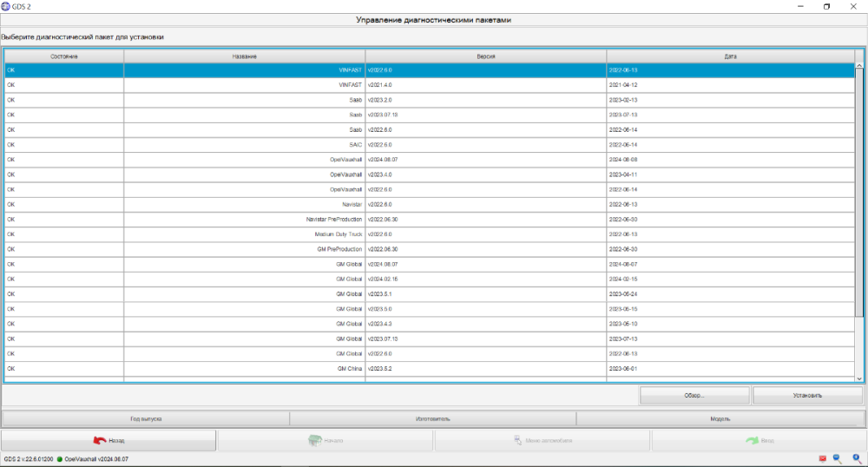Click the Обзор... browse button
The height and width of the screenshot is (467, 868).
[694, 396]
